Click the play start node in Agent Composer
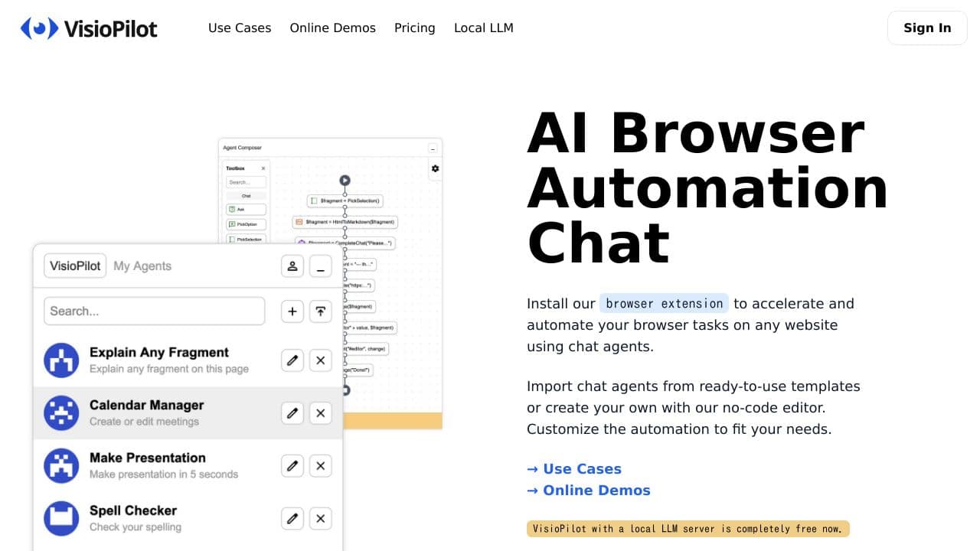 point(345,181)
